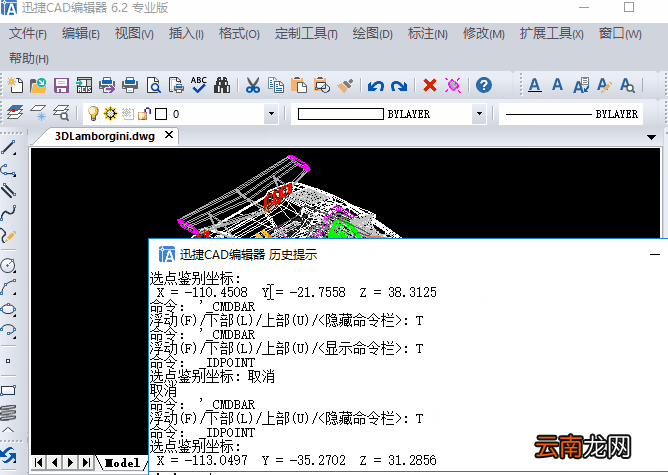668x475 pixels.
Task: Open the BYLAYER linetype combo box
Action: click(x=571, y=114)
